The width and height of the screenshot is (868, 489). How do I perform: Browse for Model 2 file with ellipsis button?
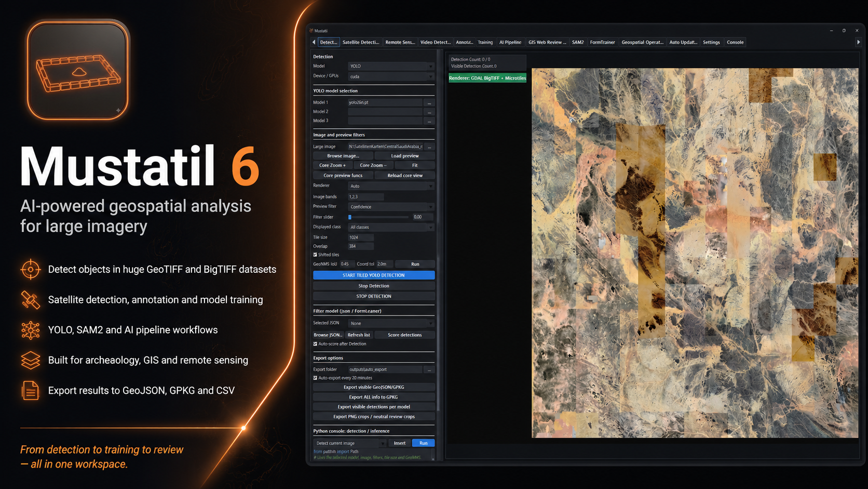coord(429,112)
